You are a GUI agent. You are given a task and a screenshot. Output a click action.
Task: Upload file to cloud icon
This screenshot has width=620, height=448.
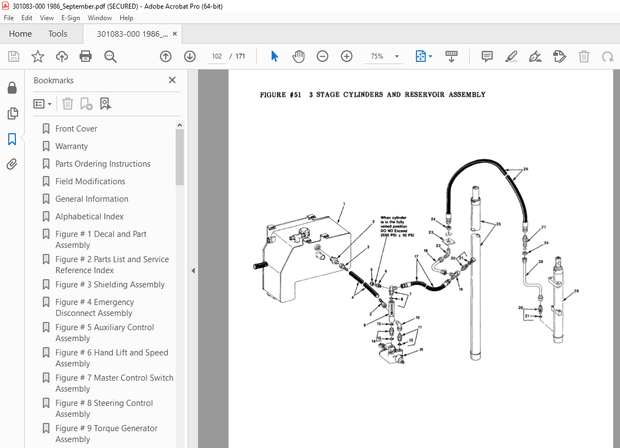pyautogui.click(x=62, y=57)
